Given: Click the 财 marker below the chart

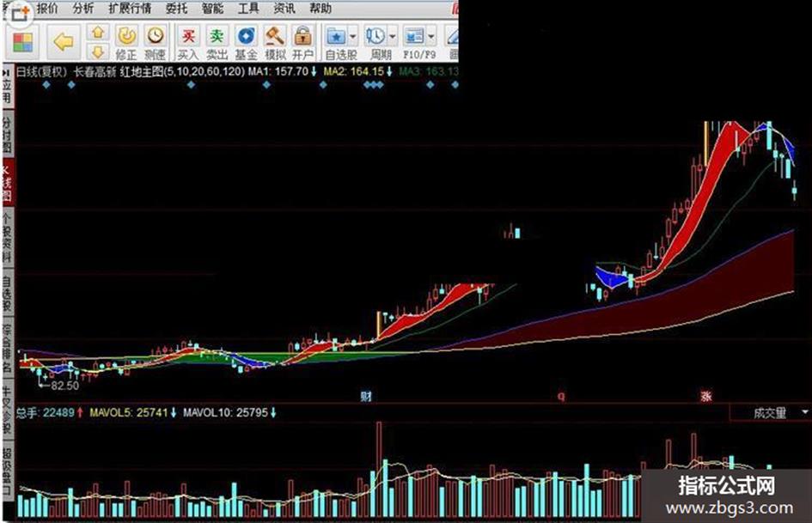Looking at the screenshot, I should (366, 397).
